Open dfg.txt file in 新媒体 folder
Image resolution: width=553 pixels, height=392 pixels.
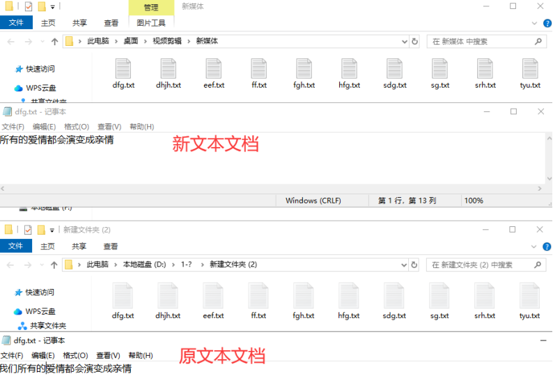[123, 73]
